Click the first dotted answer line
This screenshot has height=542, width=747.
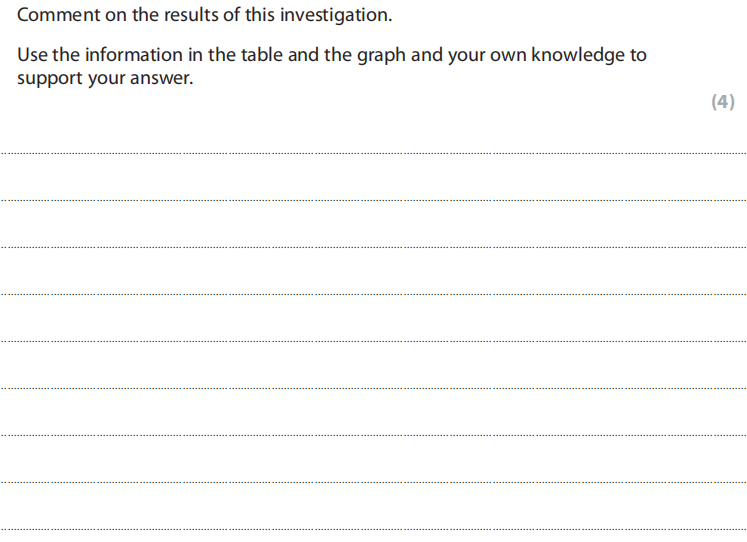coord(373,153)
